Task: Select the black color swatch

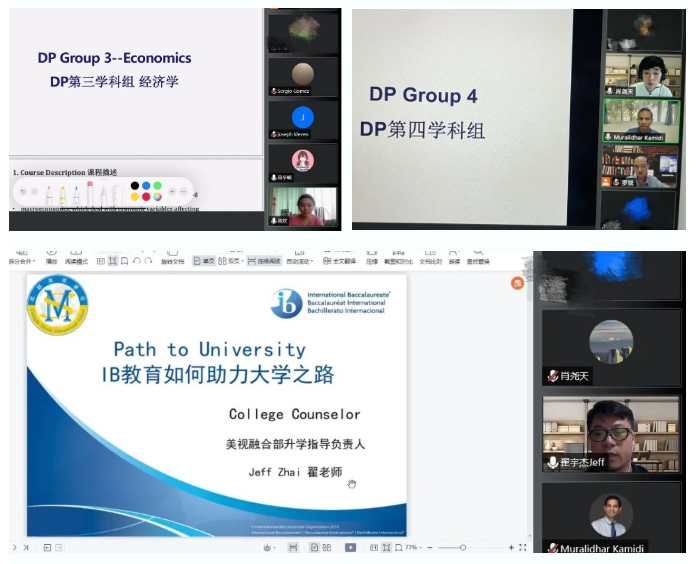Action: tap(134, 185)
